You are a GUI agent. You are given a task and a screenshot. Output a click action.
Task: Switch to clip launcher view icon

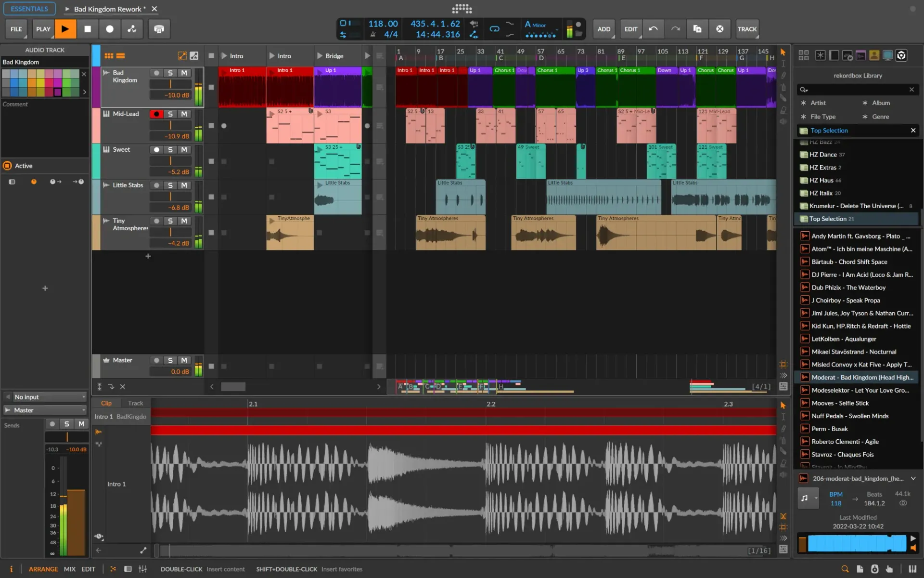coord(109,56)
